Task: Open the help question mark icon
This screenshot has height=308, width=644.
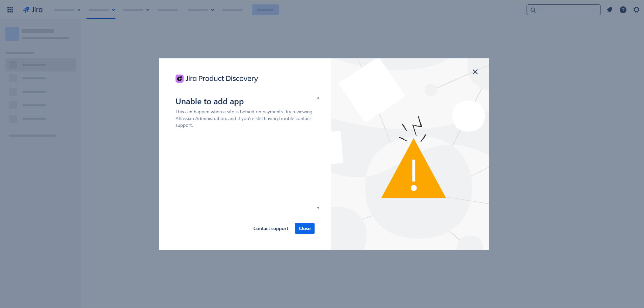Action: click(x=623, y=10)
